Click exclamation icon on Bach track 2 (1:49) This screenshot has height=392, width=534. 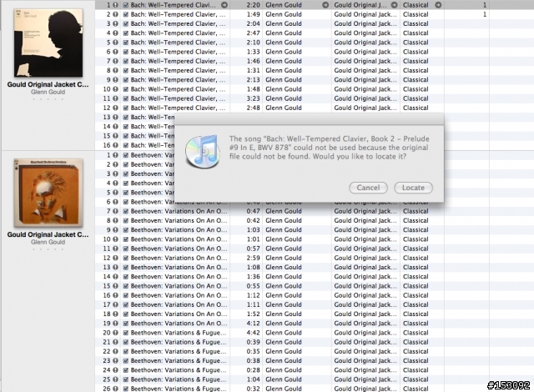115,14
